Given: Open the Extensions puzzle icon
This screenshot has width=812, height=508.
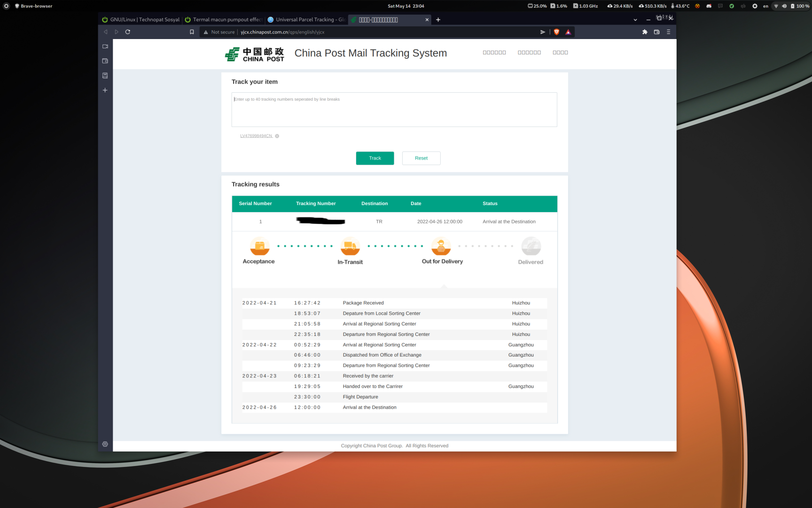Looking at the screenshot, I should click(x=645, y=32).
